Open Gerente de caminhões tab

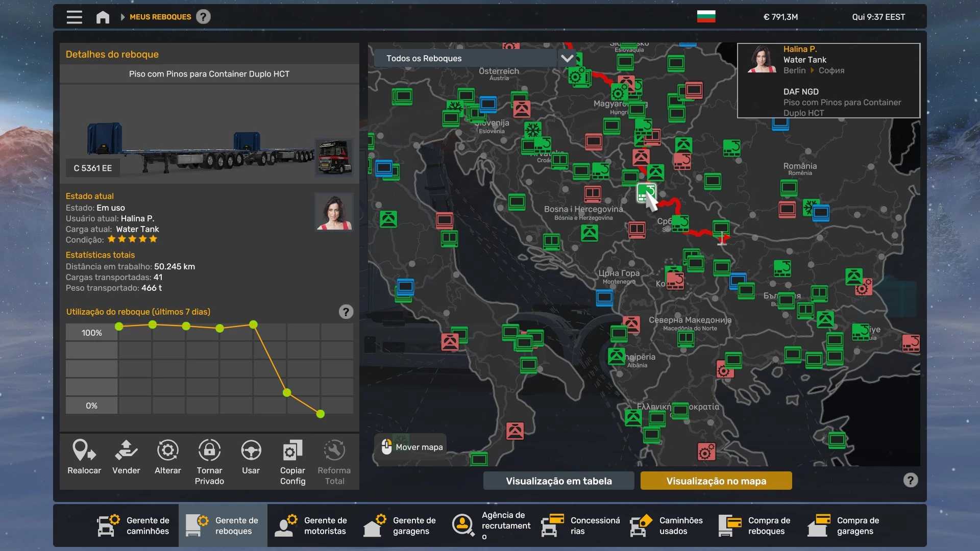click(134, 525)
